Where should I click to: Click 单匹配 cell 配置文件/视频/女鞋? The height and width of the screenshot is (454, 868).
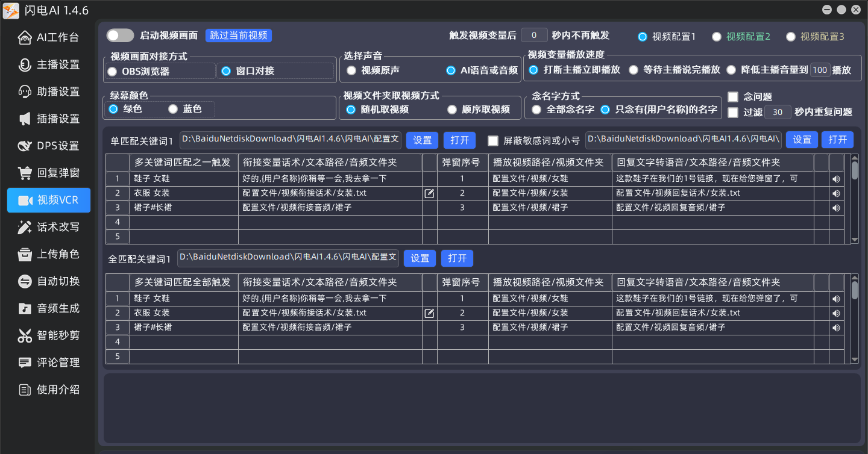coord(550,179)
